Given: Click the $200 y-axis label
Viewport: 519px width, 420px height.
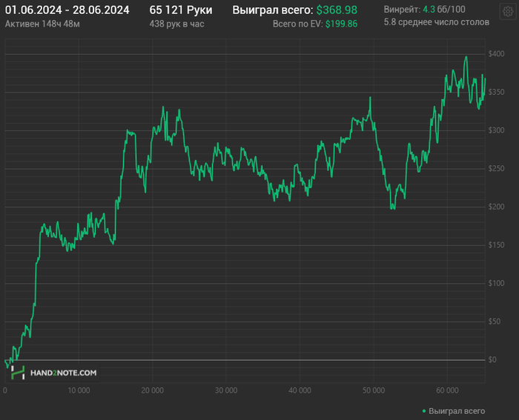Looking at the screenshot, I should pyautogui.click(x=496, y=207).
